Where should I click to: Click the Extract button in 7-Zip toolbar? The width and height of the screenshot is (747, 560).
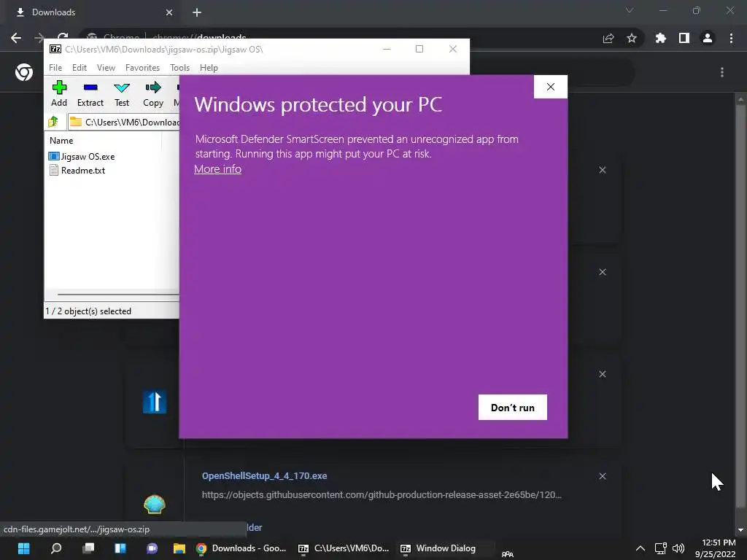[x=90, y=94]
